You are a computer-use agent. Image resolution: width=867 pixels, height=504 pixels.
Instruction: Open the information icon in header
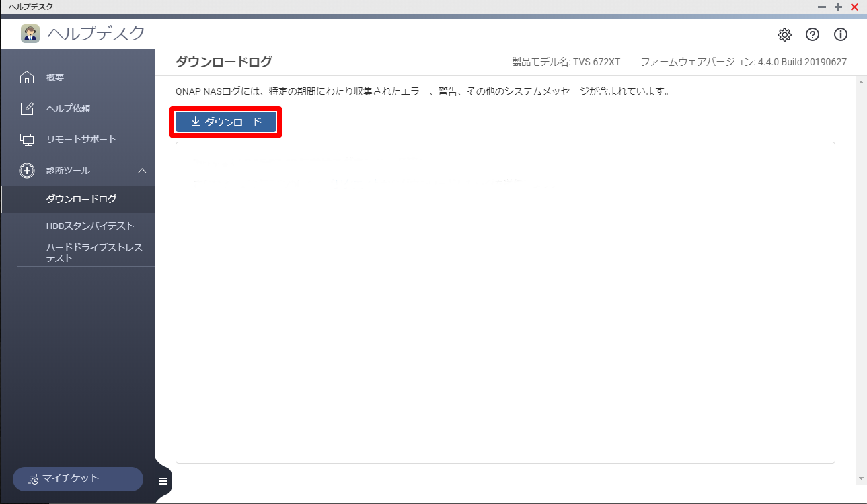(841, 34)
